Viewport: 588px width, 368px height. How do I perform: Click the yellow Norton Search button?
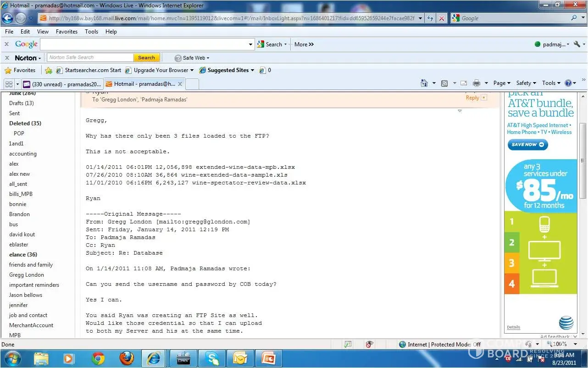click(146, 58)
